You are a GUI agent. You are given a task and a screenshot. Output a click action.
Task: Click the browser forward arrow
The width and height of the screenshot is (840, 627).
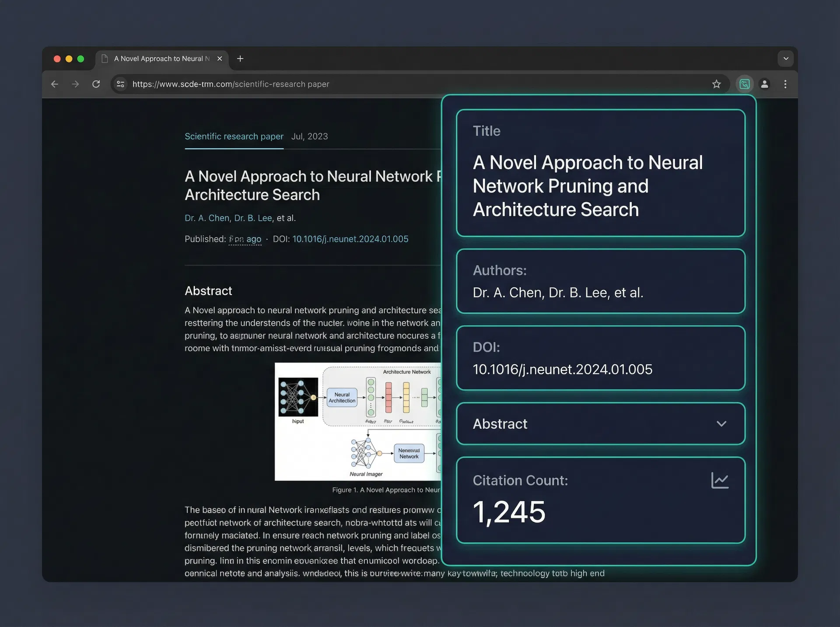tap(75, 84)
